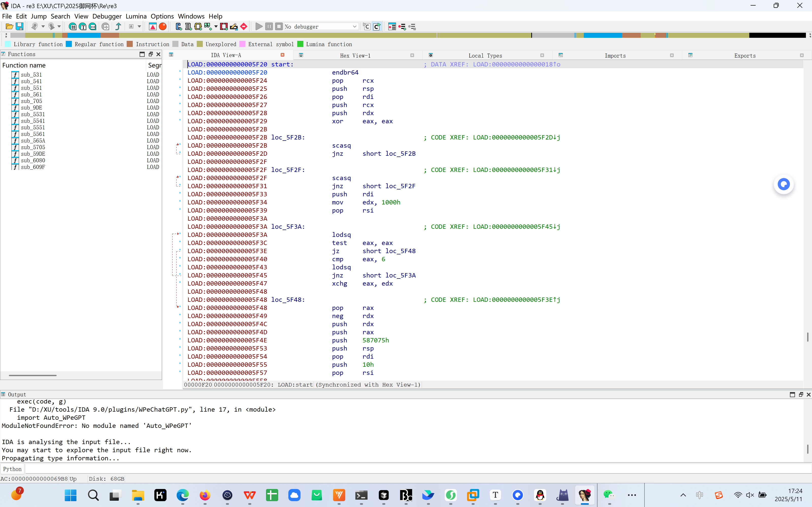Image resolution: width=812 pixels, height=507 pixels.
Task: Select function sub_609F in Functions list
Action: (33, 167)
